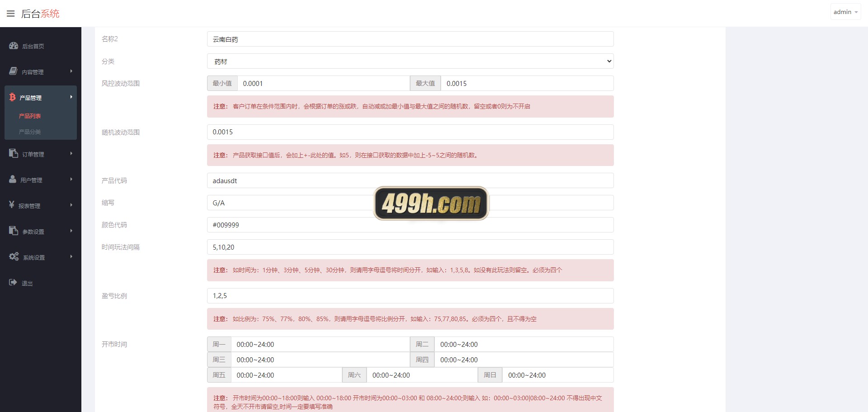Viewport: 868px width, 412px height.
Task: Click the 周三 opening time field
Action: (320, 360)
